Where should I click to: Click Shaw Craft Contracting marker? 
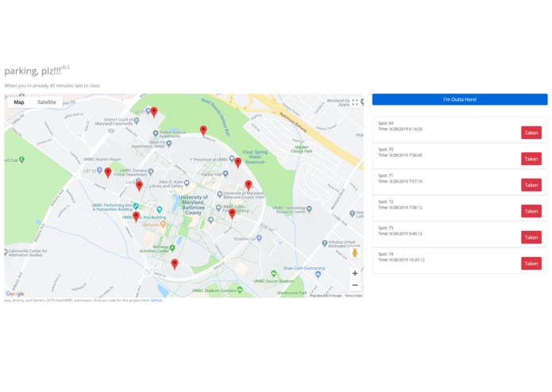click(x=318, y=275)
